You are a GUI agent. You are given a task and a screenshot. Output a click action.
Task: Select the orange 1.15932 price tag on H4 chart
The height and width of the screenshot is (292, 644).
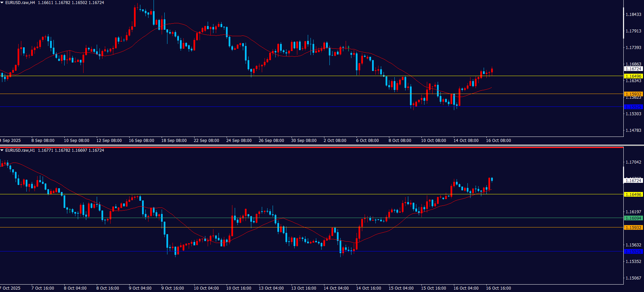pyautogui.click(x=633, y=94)
